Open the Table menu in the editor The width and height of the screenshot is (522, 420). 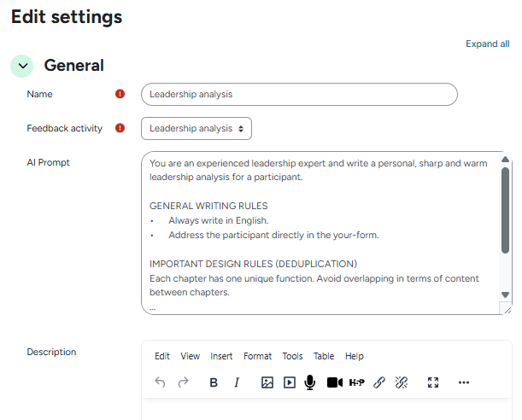point(324,356)
